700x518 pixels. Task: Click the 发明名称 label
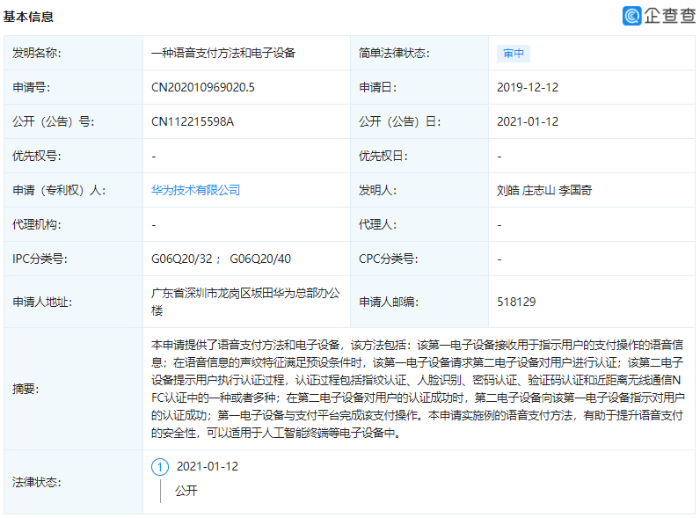(x=37, y=53)
